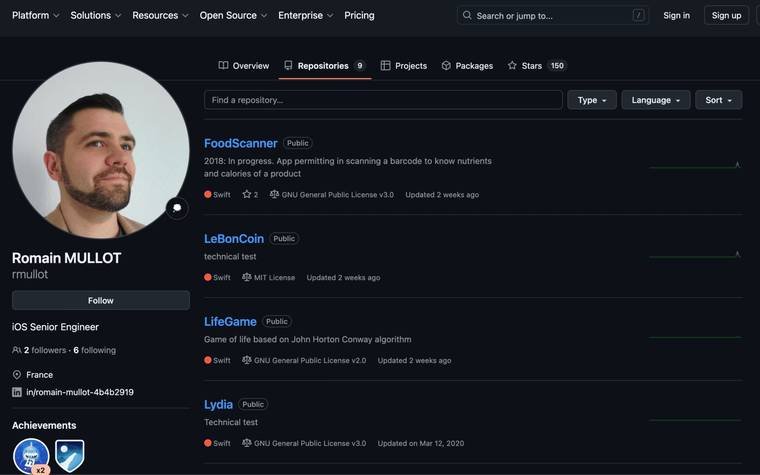This screenshot has height=475, width=760.
Task: Click the Repositories tab icon
Action: pos(288,65)
